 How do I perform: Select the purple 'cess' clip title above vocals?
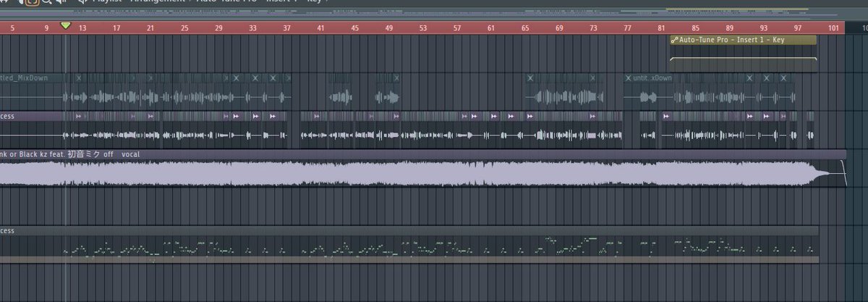[x=8, y=116]
